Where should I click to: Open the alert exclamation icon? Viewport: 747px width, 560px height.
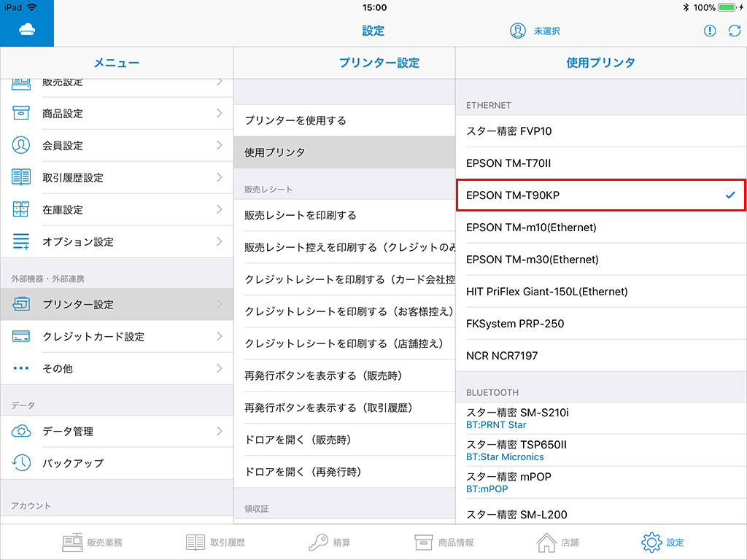click(710, 31)
